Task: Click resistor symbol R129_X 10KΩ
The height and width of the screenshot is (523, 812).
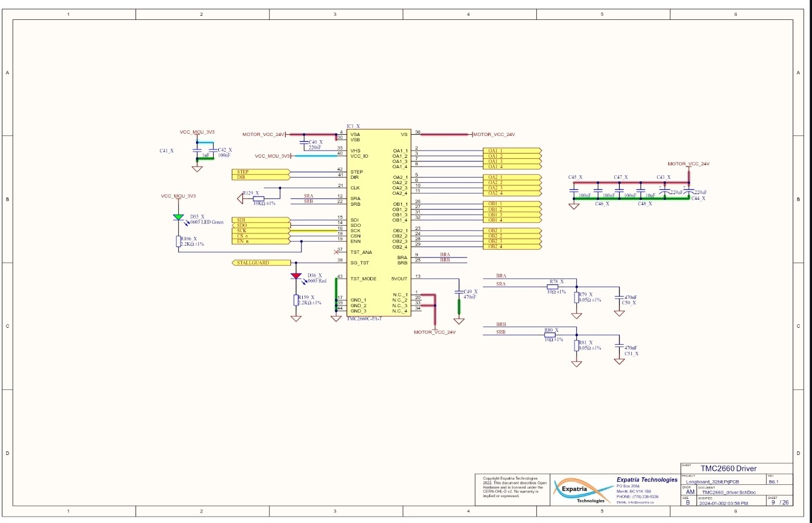Action: click(258, 199)
